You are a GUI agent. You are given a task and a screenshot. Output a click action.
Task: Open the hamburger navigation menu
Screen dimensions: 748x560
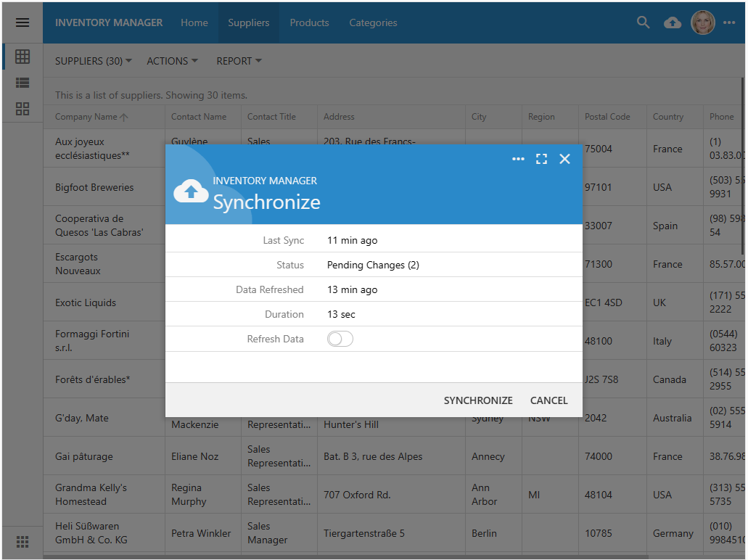[x=22, y=22]
